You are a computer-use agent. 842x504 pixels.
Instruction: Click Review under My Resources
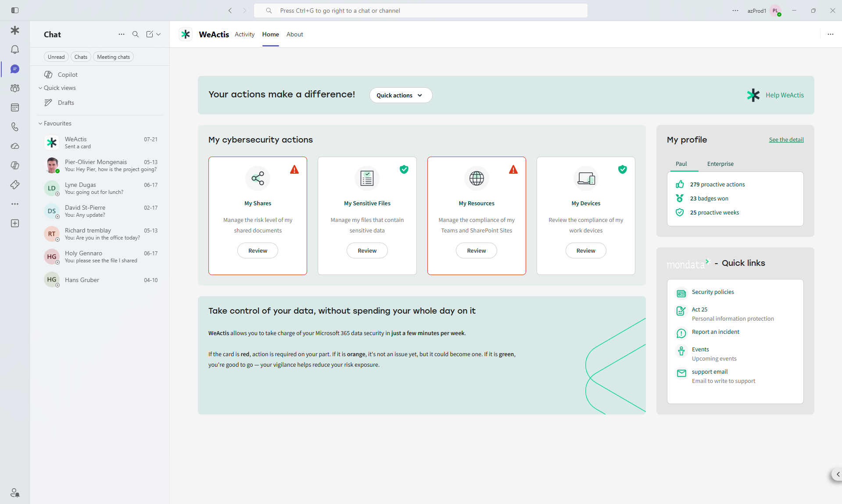(476, 250)
